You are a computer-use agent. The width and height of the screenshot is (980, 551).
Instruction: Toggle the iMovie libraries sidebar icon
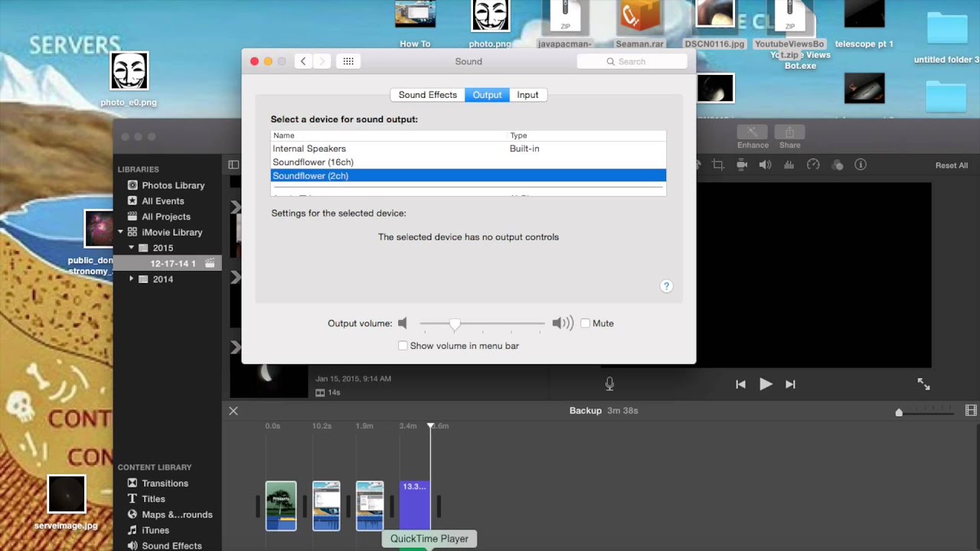coord(234,165)
